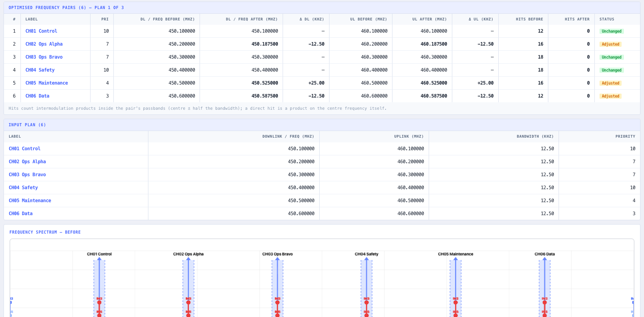Click the Unchanged status badge for CH01 Control
The image size is (644, 317).
point(611,31)
